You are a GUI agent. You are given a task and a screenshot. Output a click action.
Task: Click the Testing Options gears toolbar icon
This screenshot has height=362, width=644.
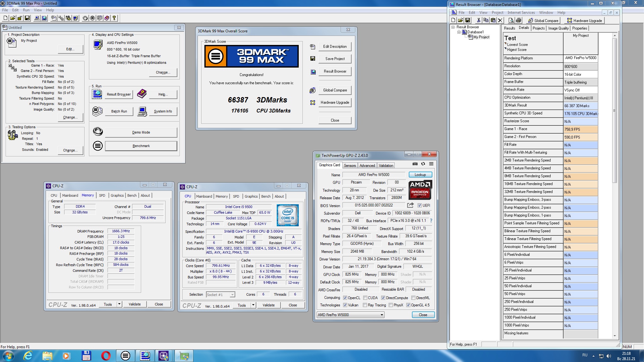coord(68,18)
